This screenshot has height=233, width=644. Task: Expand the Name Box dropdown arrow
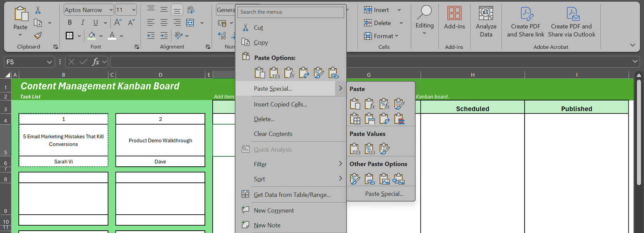click(50, 62)
